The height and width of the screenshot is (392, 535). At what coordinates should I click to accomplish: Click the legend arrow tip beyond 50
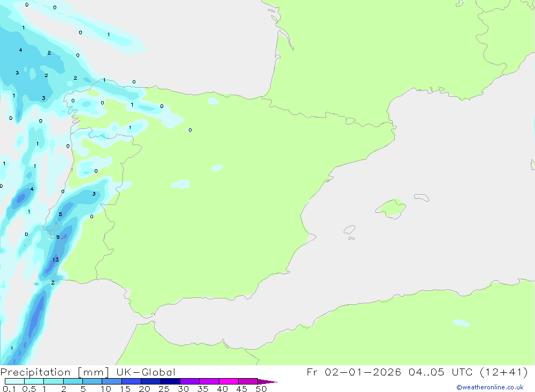click(x=268, y=382)
